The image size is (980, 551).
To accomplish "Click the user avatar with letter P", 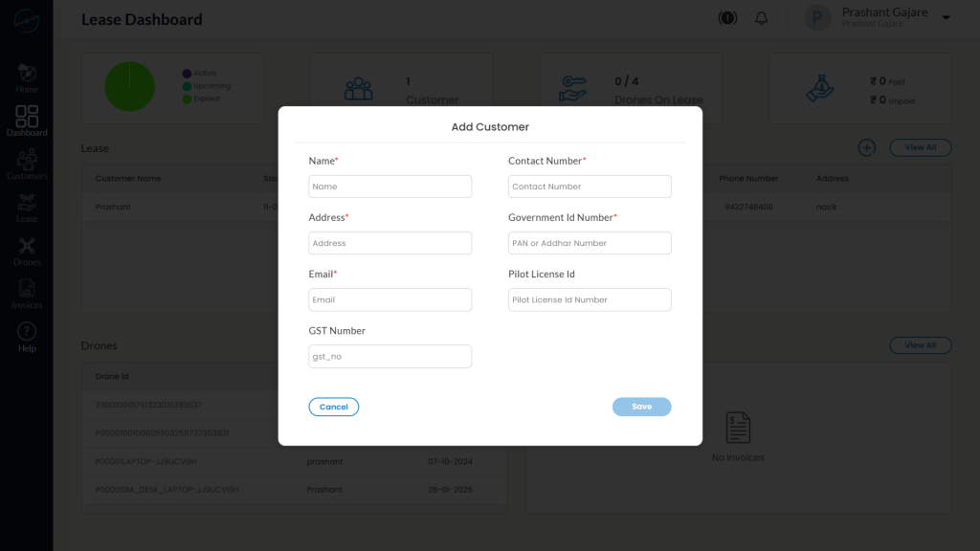I will 817,18.
